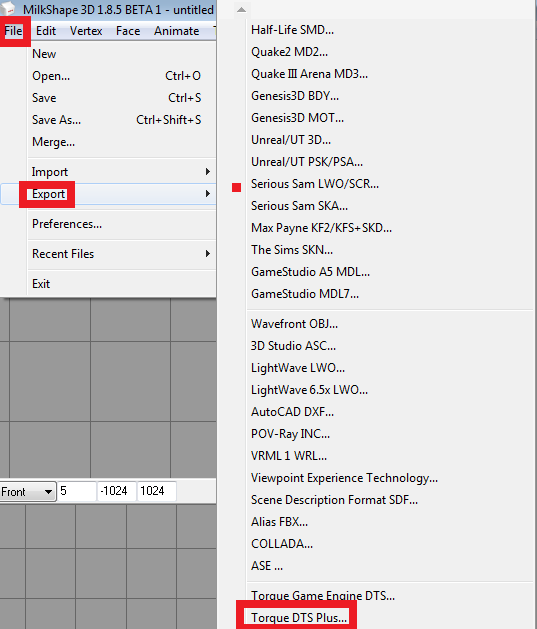Select Wavefront OBJ export format
Image resolution: width=537 pixels, height=629 pixels.
(294, 324)
